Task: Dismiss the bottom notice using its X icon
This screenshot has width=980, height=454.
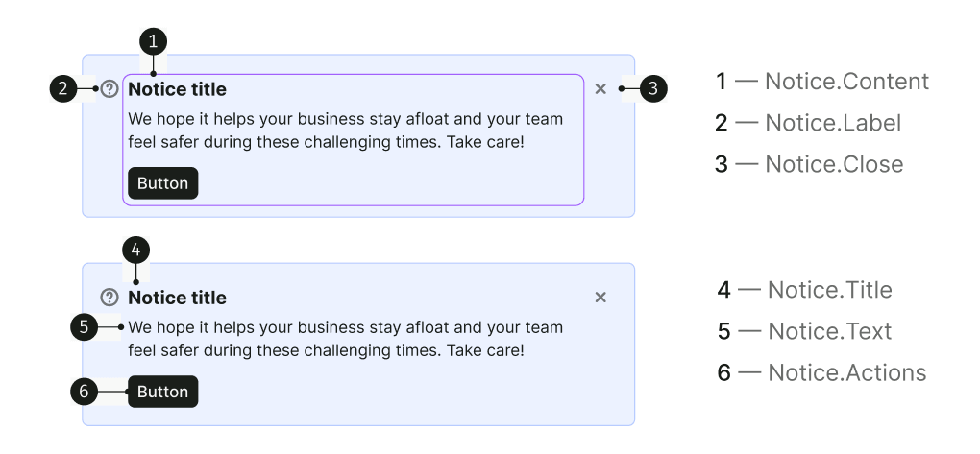Action: 600,298
